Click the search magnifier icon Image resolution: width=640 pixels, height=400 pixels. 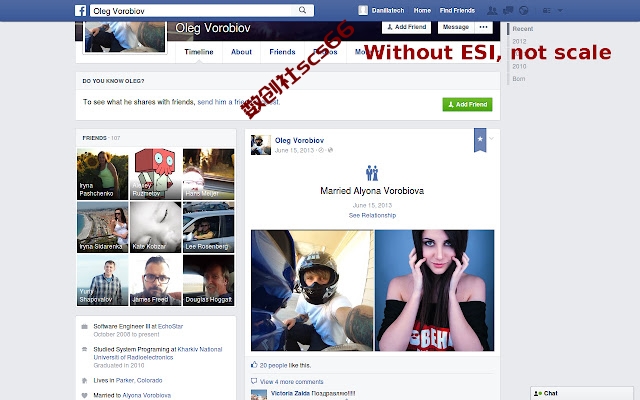(x=302, y=10)
